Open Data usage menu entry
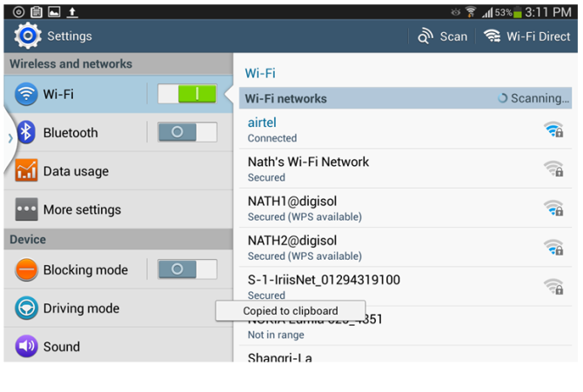 (x=118, y=170)
